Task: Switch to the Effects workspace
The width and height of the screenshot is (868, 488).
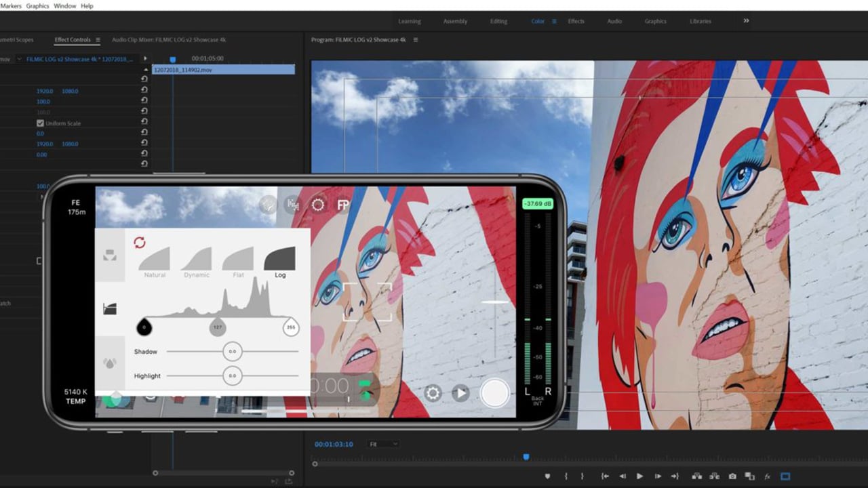Action: click(576, 21)
